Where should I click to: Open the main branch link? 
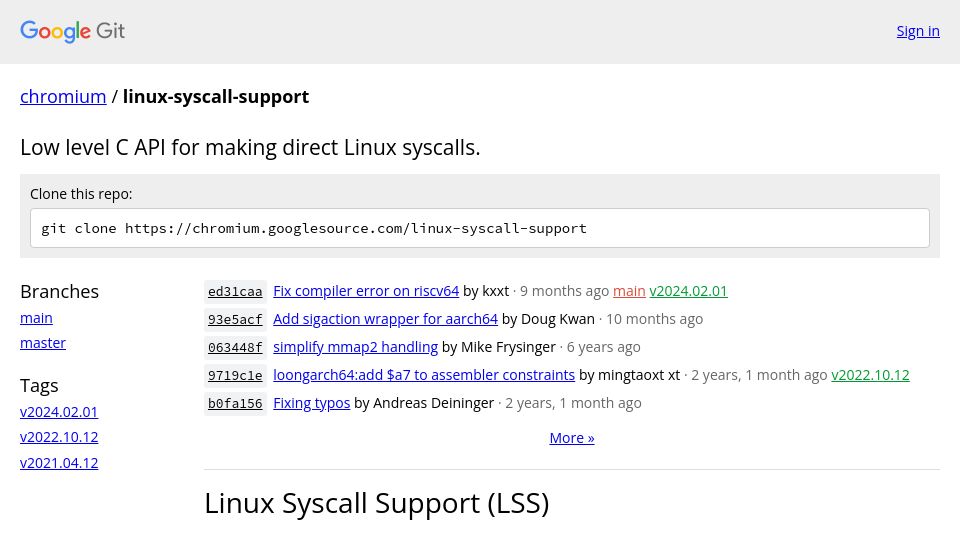[36, 318]
